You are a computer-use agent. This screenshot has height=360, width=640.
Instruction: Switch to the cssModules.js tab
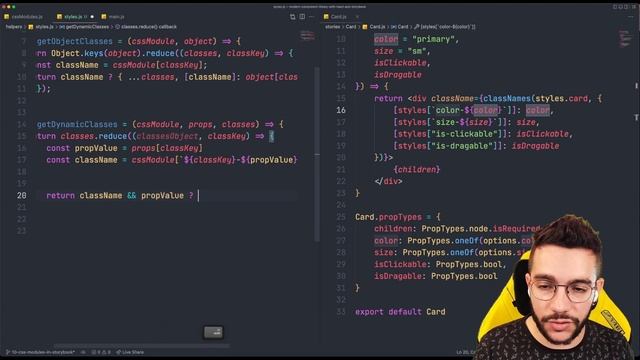coord(23,17)
